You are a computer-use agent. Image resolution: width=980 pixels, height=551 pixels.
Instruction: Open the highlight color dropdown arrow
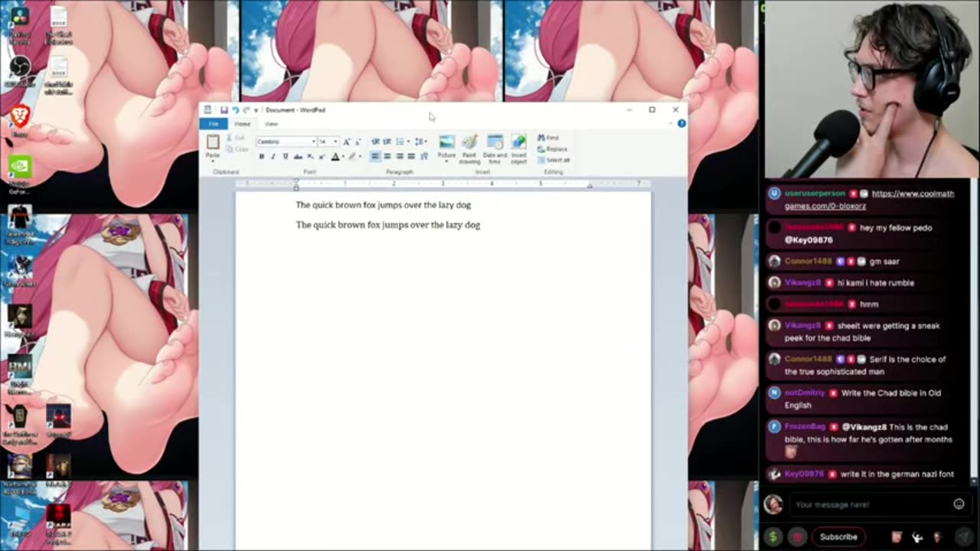(361, 156)
